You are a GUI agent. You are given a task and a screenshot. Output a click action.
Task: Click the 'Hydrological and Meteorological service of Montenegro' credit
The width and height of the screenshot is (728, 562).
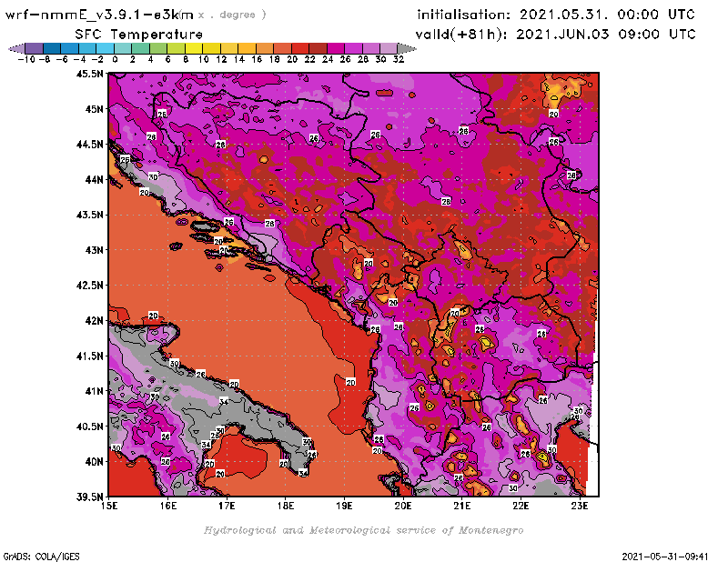(x=363, y=530)
